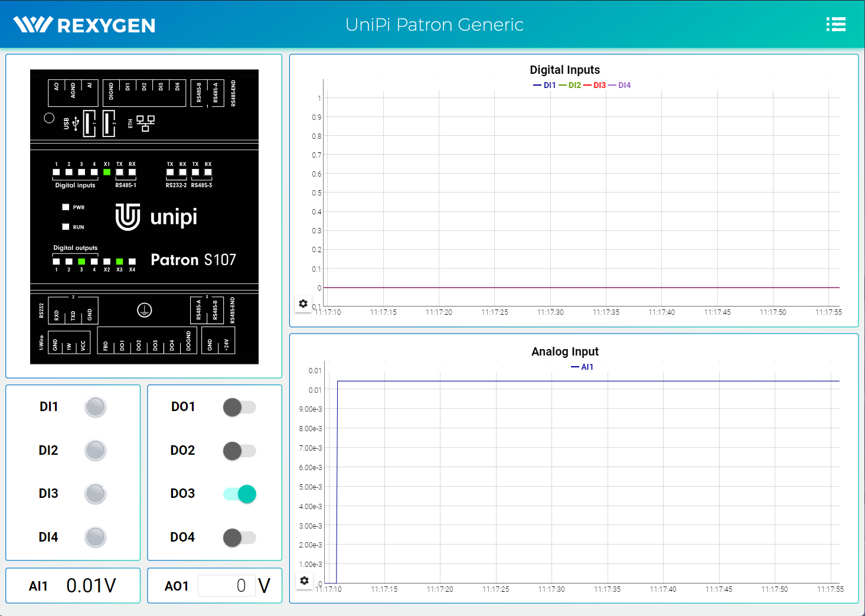Turn off the DO3 switch

[239, 494]
